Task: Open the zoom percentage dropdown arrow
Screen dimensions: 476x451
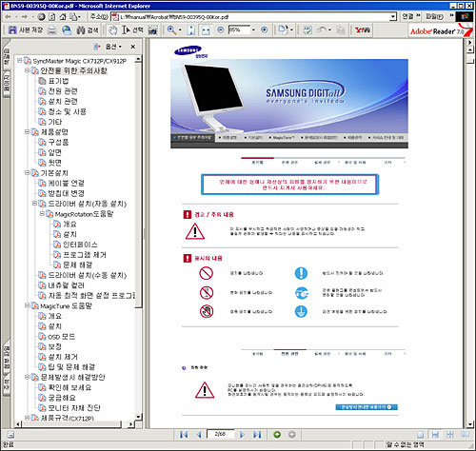Action: click(253, 30)
